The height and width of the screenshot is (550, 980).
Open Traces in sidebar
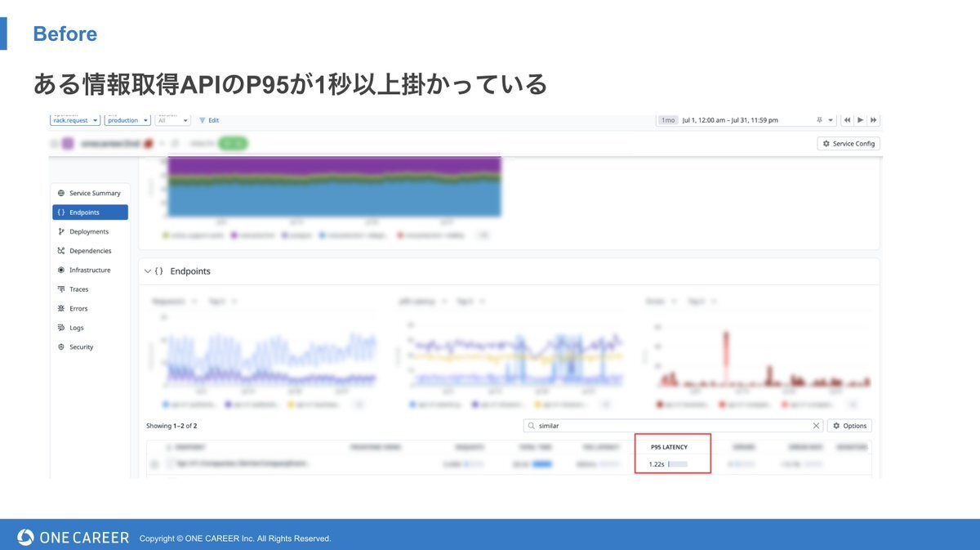(x=90, y=289)
